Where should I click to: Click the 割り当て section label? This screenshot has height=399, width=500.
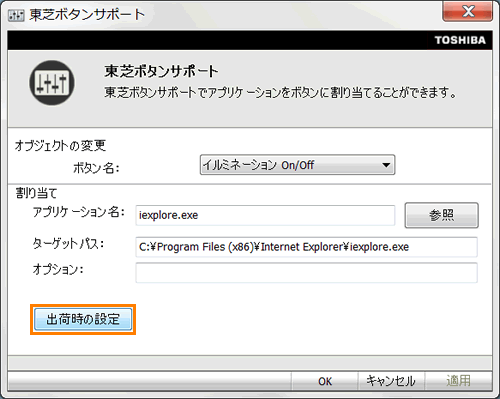36,193
